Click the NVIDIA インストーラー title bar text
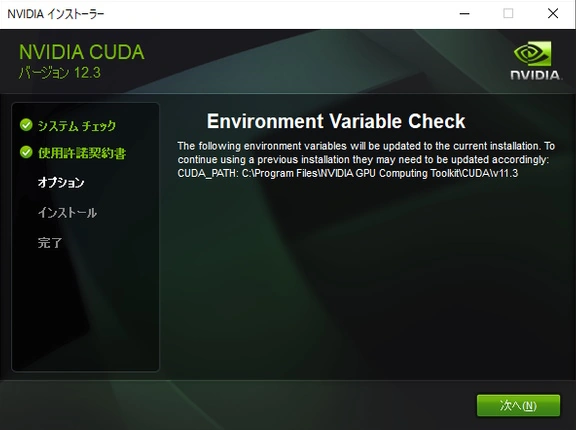This screenshot has width=576, height=430. click(x=56, y=14)
